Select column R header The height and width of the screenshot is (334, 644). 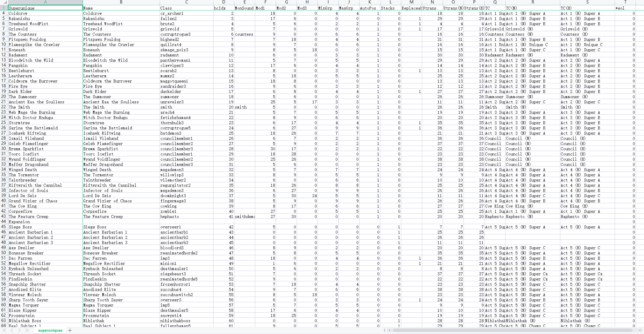click(x=532, y=2)
